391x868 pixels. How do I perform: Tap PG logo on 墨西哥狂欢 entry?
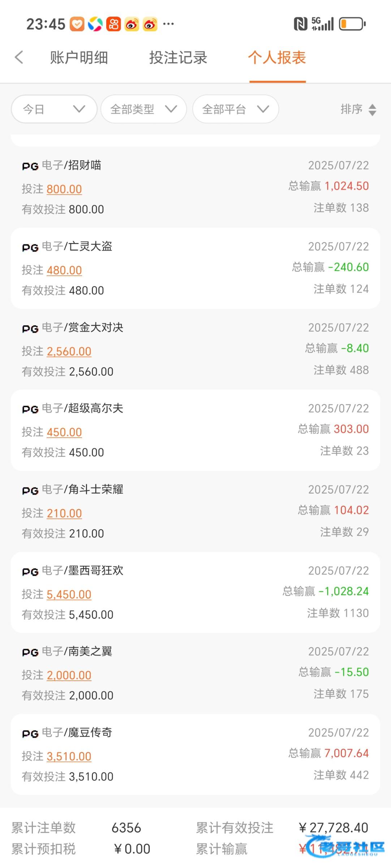(30, 571)
